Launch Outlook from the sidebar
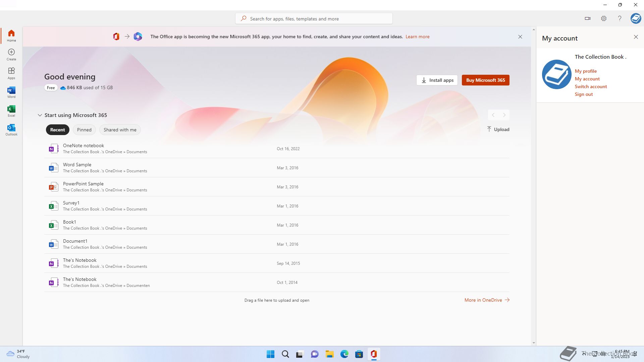This screenshot has height=362, width=644. 11,129
